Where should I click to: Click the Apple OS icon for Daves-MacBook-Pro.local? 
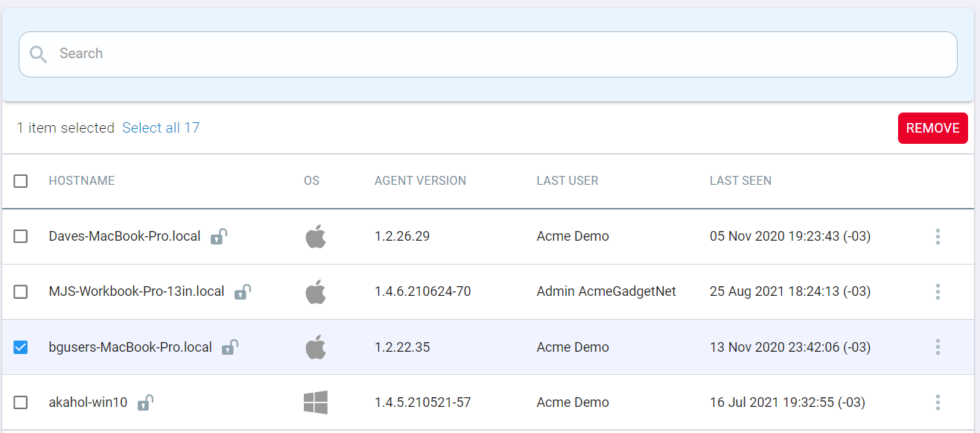316,236
